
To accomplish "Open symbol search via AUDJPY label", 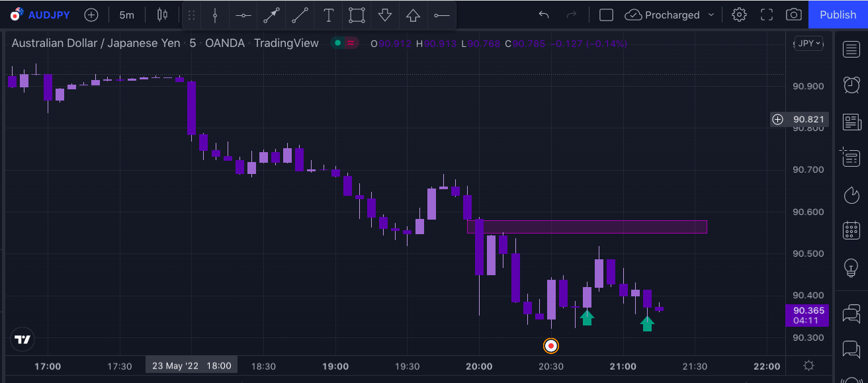I will tap(50, 14).
